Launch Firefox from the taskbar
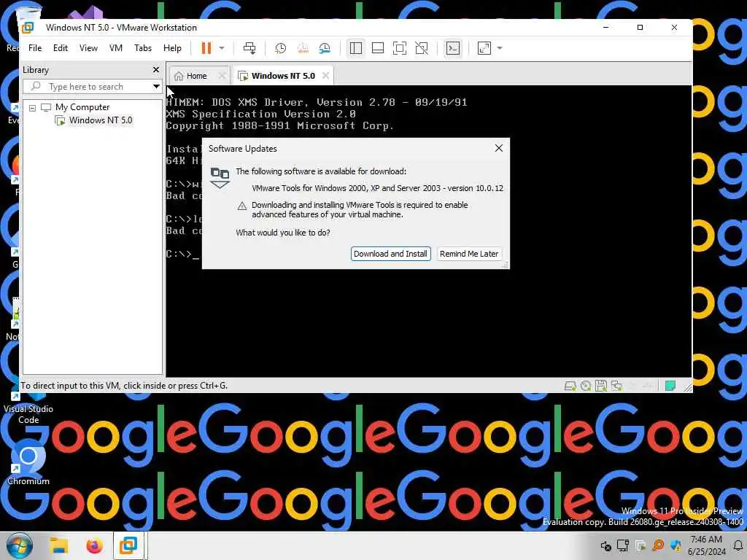The width and height of the screenshot is (747, 560). (94, 545)
